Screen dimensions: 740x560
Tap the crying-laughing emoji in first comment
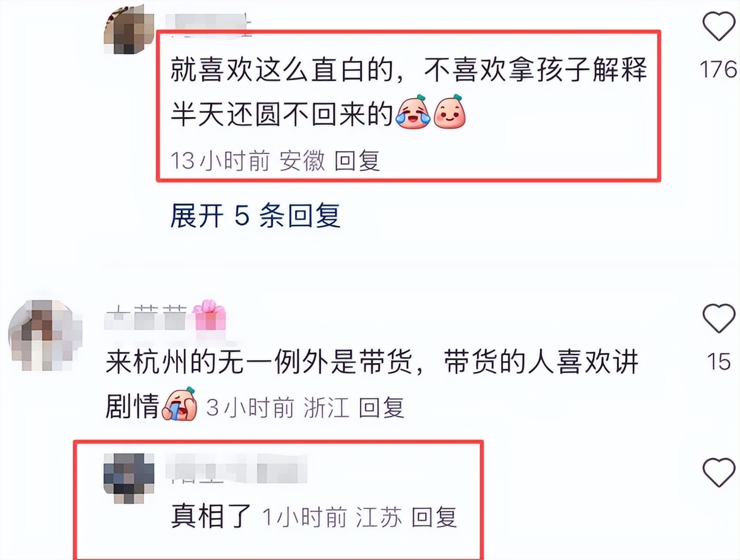pos(413,112)
